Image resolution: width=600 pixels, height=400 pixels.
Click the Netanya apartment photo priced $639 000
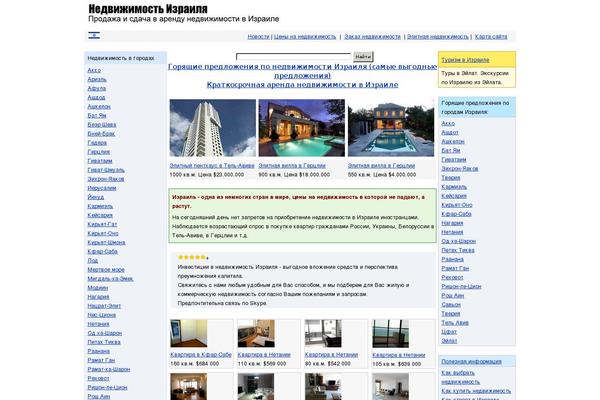click(391, 333)
